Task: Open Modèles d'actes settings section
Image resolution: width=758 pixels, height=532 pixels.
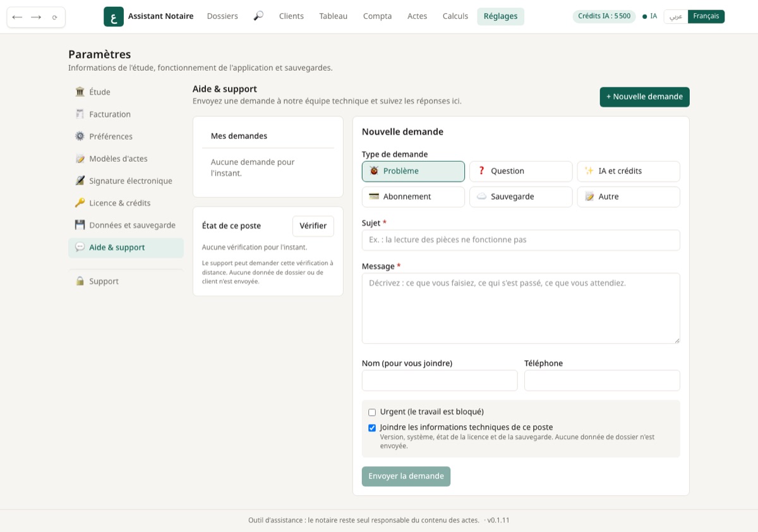Action: 126,159
